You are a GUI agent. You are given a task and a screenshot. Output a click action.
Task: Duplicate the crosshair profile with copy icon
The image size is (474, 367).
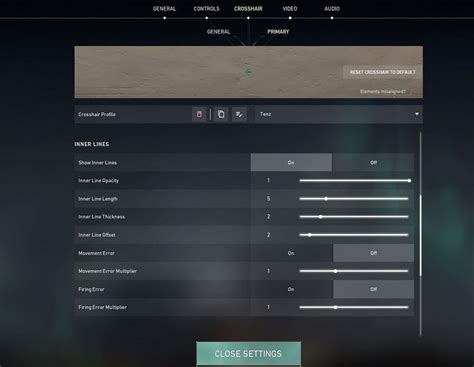coord(221,114)
